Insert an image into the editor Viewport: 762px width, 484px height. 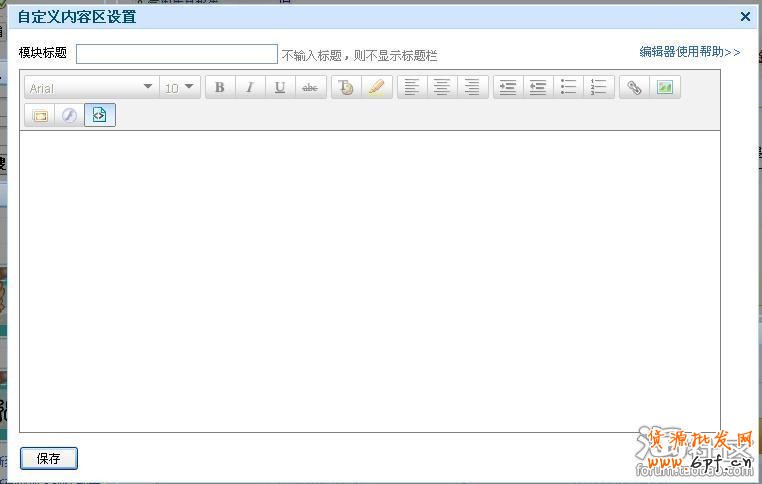664,88
